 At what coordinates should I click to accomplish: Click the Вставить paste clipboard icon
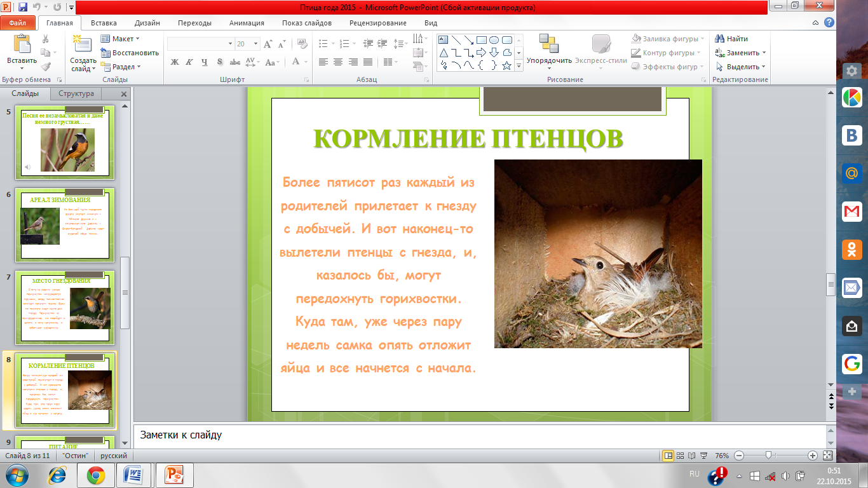[x=22, y=44]
